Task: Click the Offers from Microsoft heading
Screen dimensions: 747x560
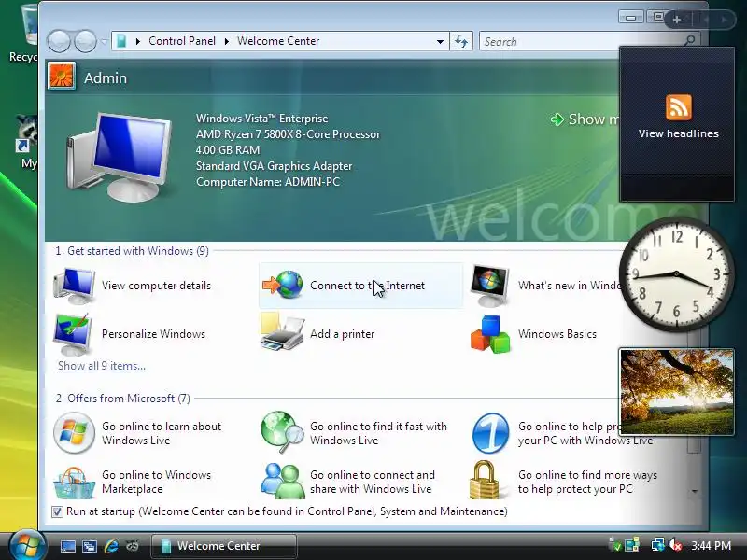Action: [x=123, y=399]
